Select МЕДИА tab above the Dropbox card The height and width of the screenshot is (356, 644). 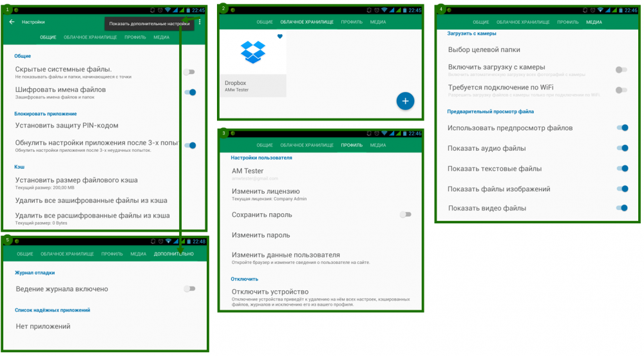pos(378,22)
